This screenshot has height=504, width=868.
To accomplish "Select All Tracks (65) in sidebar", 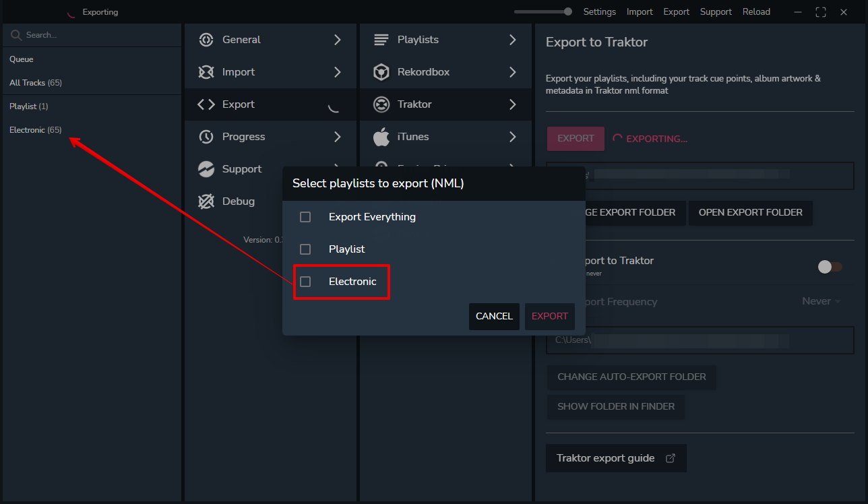I will (36, 83).
